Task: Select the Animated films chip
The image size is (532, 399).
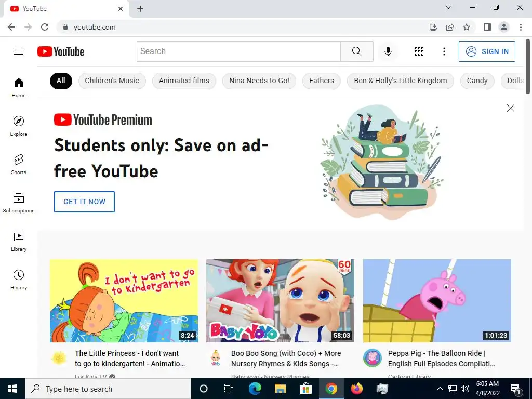Action: coord(184,81)
